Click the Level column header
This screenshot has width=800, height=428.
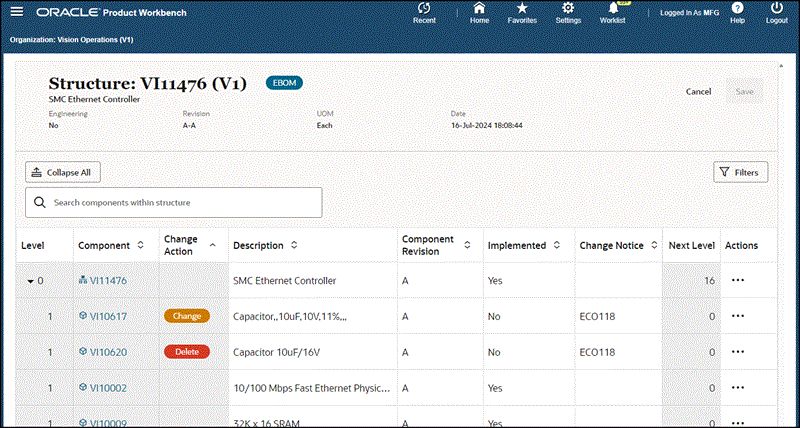coord(33,245)
